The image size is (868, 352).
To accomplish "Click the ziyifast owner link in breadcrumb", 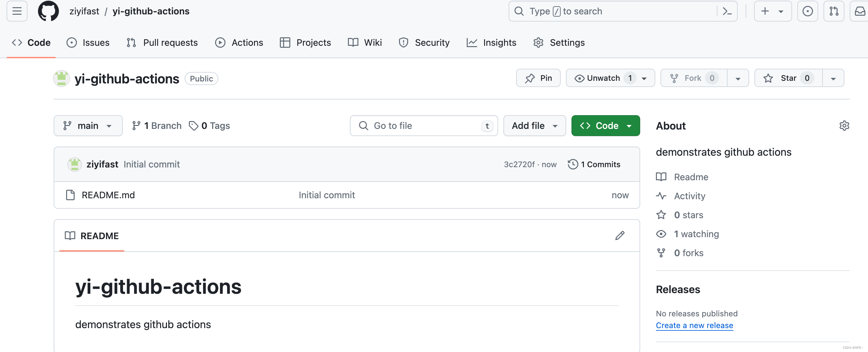I will pyautogui.click(x=84, y=11).
